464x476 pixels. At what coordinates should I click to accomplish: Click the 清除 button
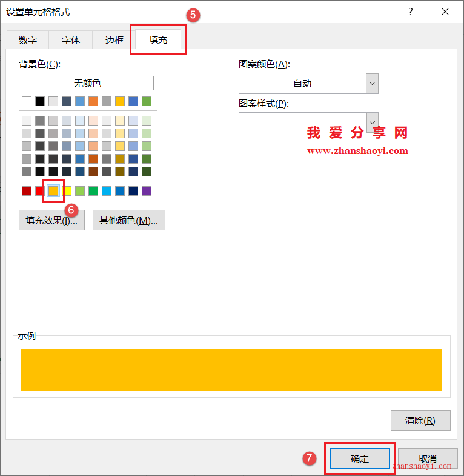point(420,420)
